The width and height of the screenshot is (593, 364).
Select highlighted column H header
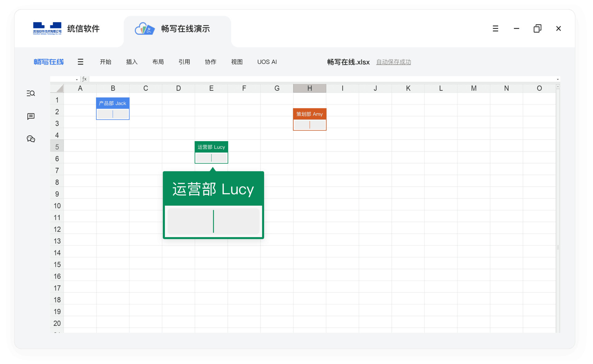pos(309,88)
